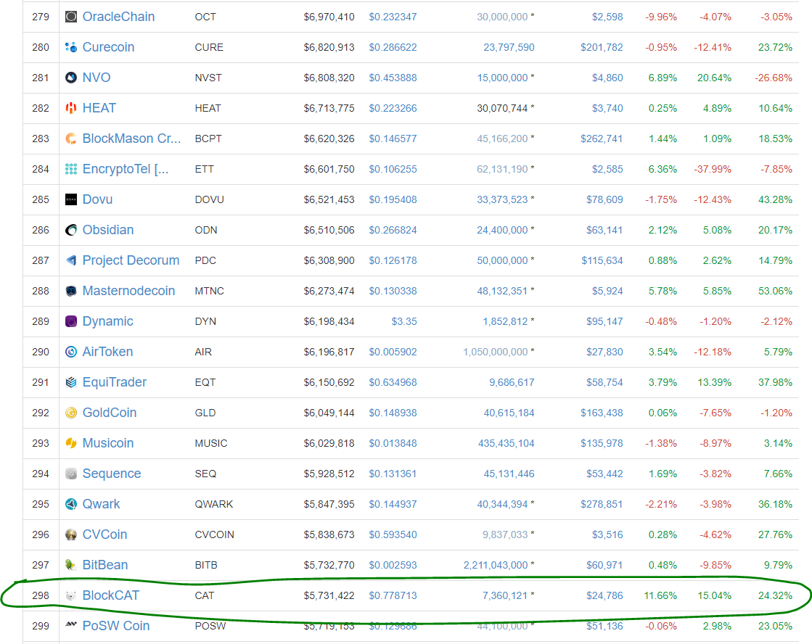Open the GoldCoin name link
This screenshot has width=812, height=644.
pos(110,413)
